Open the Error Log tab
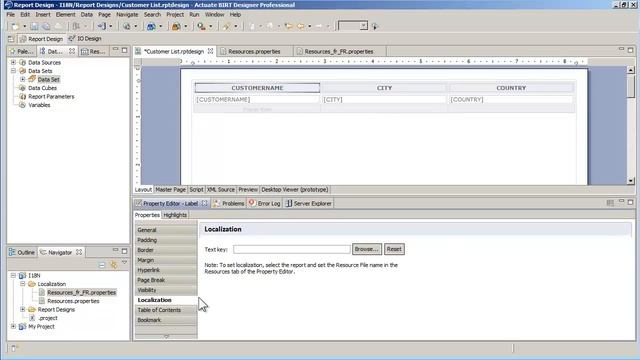Image resolution: width=640 pixels, height=360 pixels. 264,203
